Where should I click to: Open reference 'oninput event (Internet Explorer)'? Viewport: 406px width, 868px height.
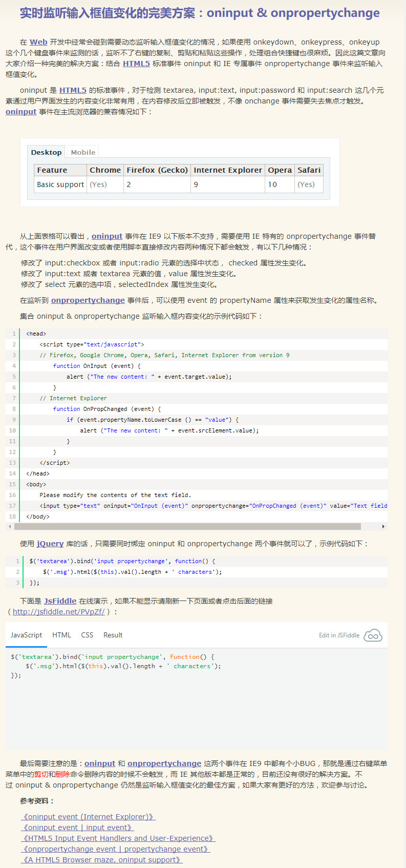[88, 817]
